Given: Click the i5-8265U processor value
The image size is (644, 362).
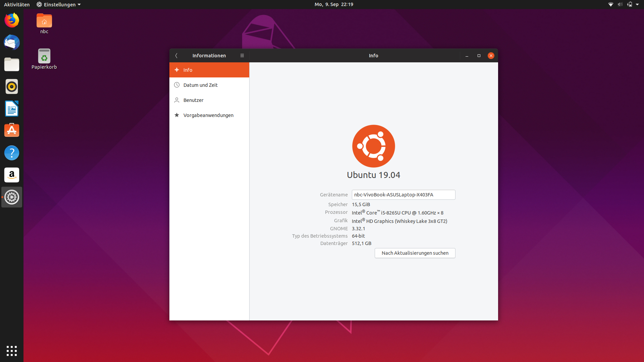Looking at the screenshot, I should click(397, 213).
